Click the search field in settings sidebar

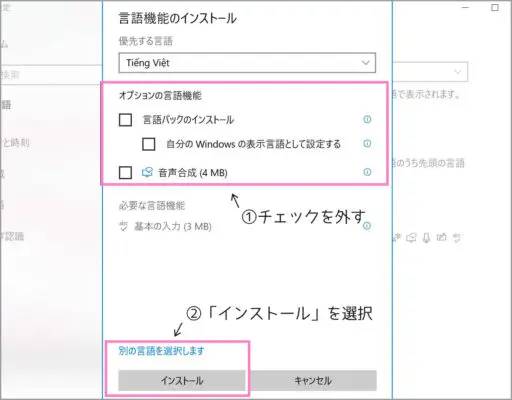pyautogui.click(x=51, y=75)
